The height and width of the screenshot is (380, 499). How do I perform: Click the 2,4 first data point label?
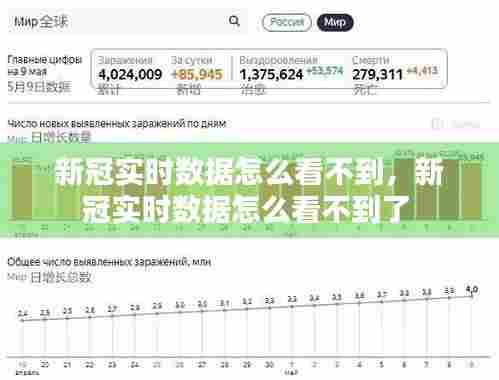coord(23,313)
